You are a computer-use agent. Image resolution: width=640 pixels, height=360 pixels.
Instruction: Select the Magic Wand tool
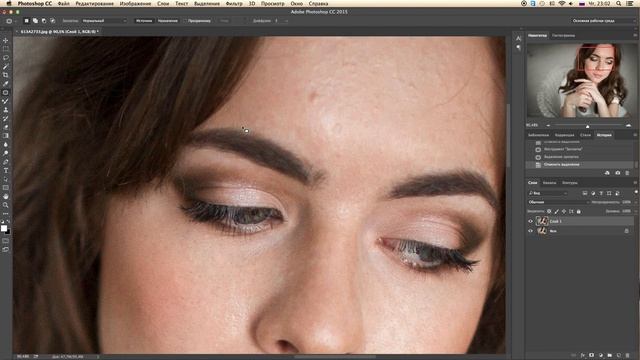(6, 67)
